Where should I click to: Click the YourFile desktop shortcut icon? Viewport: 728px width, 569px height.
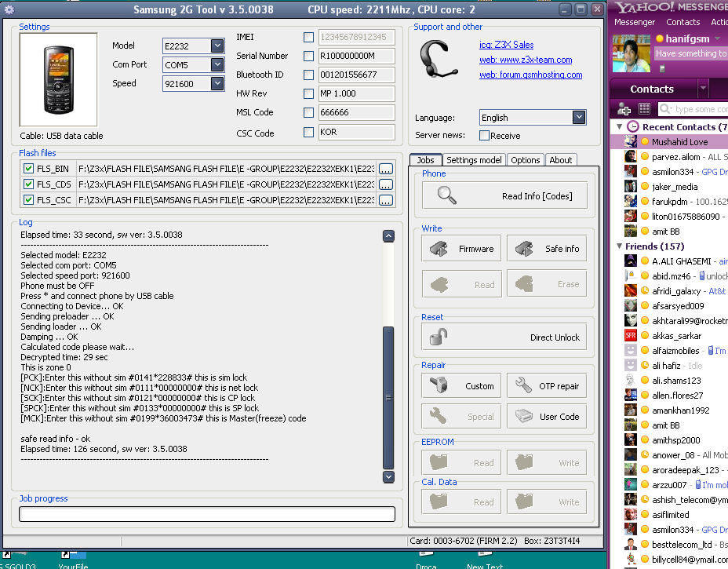coord(73,555)
